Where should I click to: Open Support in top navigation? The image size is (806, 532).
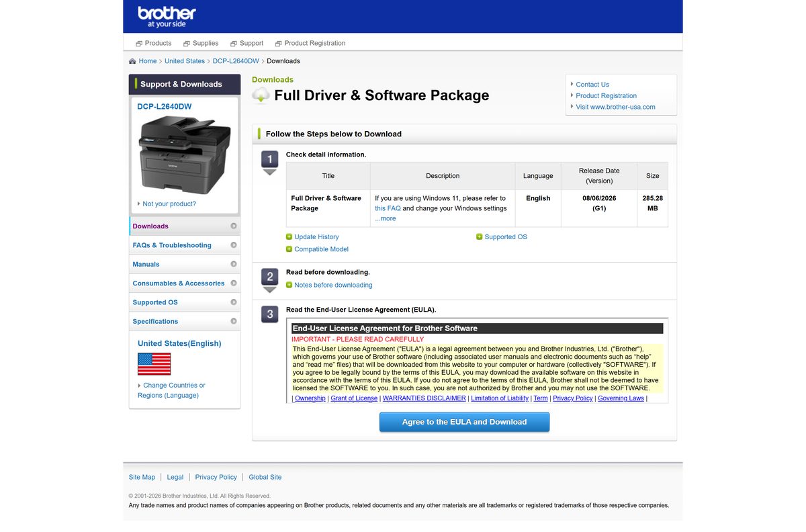click(251, 43)
